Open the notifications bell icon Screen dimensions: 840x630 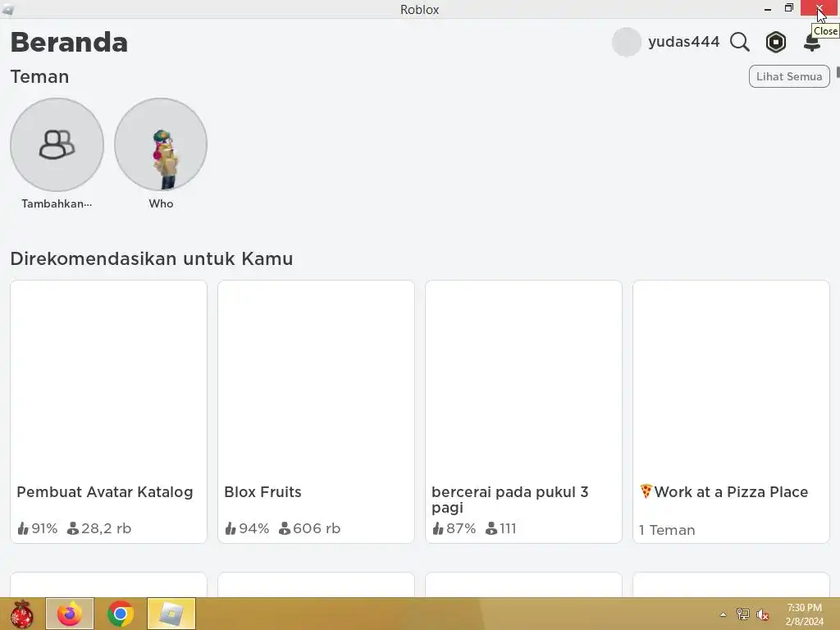coord(812,42)
